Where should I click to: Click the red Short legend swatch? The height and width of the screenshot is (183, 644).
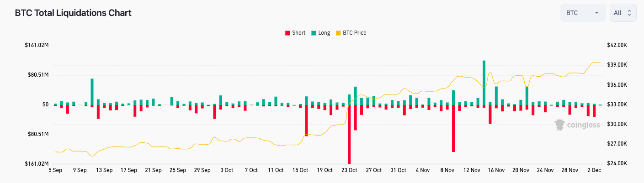coord(287,33)
